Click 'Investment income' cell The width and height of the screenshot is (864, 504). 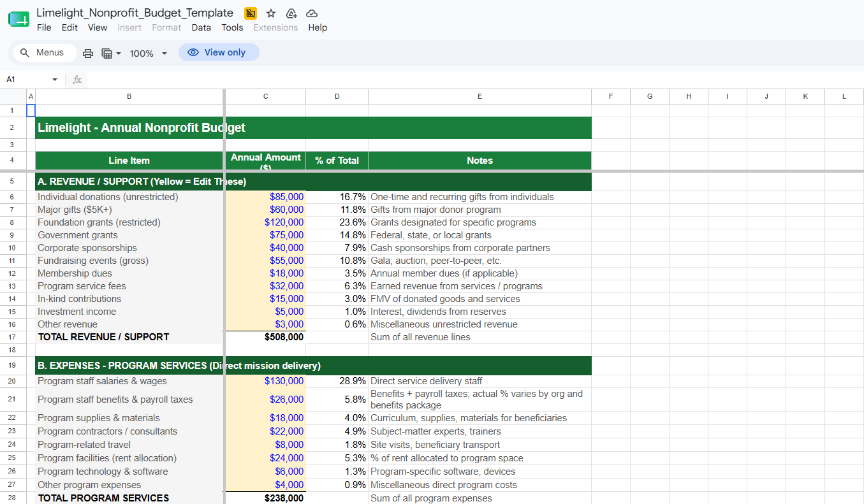[x=129, y=312]
